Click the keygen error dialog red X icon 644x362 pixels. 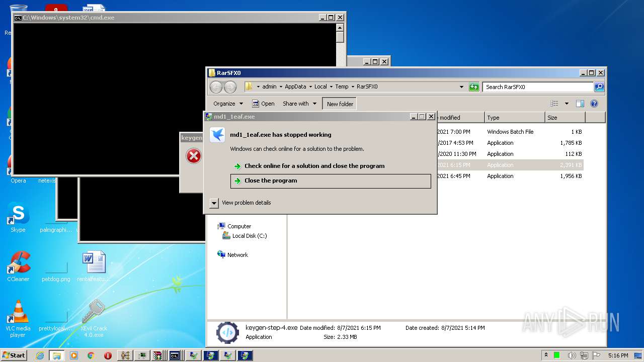pyautogui.click(x=194, y=156)
